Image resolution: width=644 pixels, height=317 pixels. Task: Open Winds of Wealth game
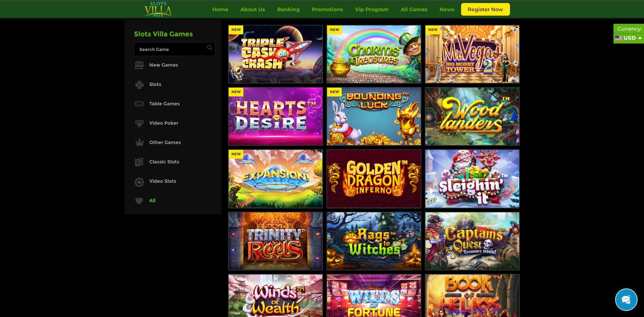click(276, 296)
